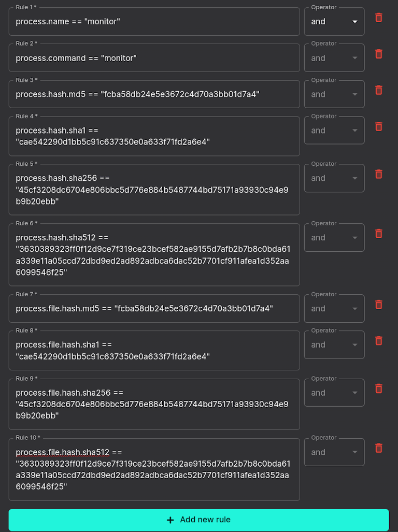Screen dimensions: 398x532
Task: Click the plus icon on Add new rule
Action: pos(170,520)
